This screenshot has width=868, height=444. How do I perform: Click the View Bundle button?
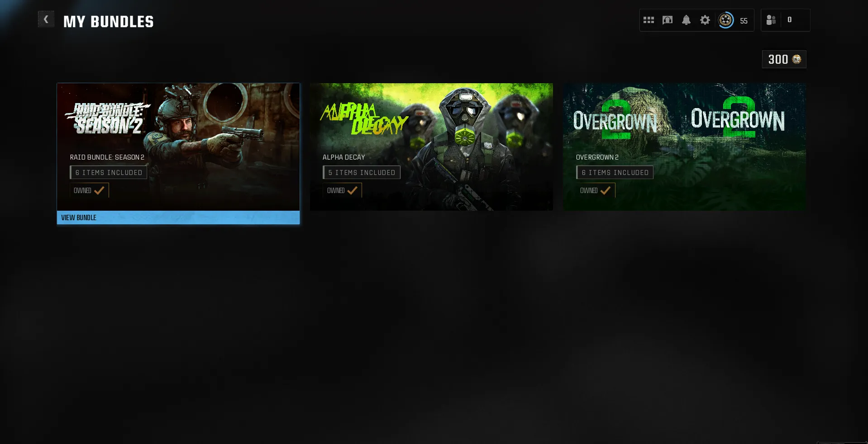(x=178, y=217)
